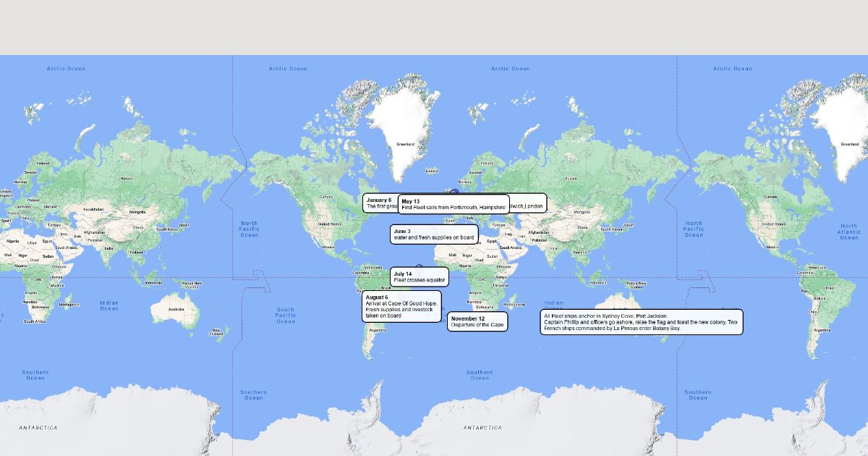Screen dimensions: 868x456
Task: Click the Iceland label on the map
Action: 432,172
